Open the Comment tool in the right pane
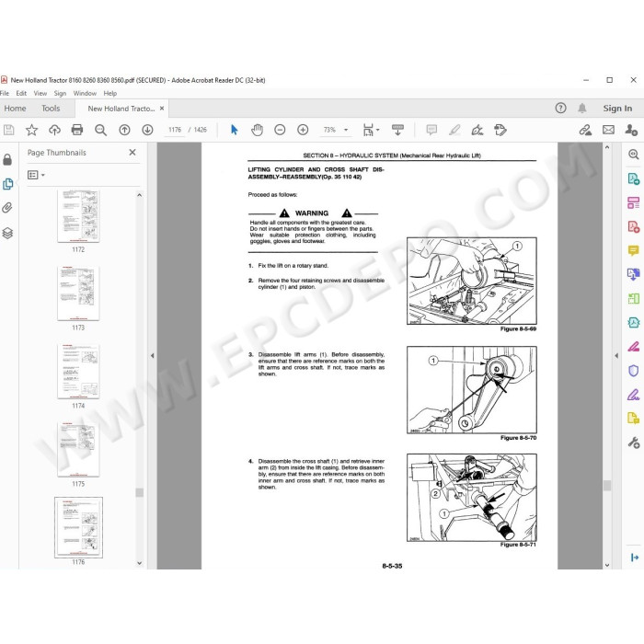Image resolution: width=644 pixels, height=644 pixels. pyautogui.click(x=633, y=250)
